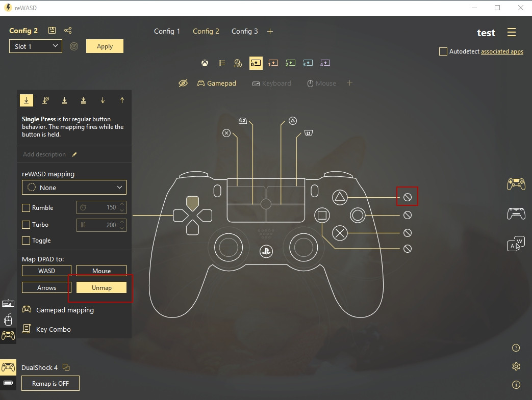The image size is (532, 400).
Task: Open the shortcuts icon next to the list icon
Action: 238,63
